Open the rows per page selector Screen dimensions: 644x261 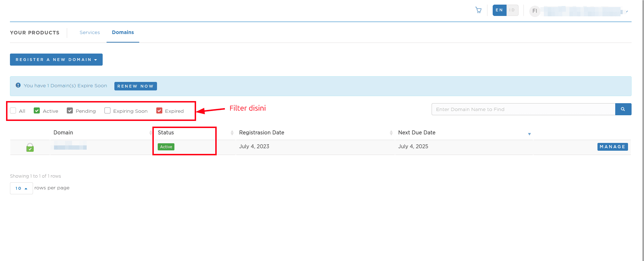pyautogui.click(x=21, y=188)
